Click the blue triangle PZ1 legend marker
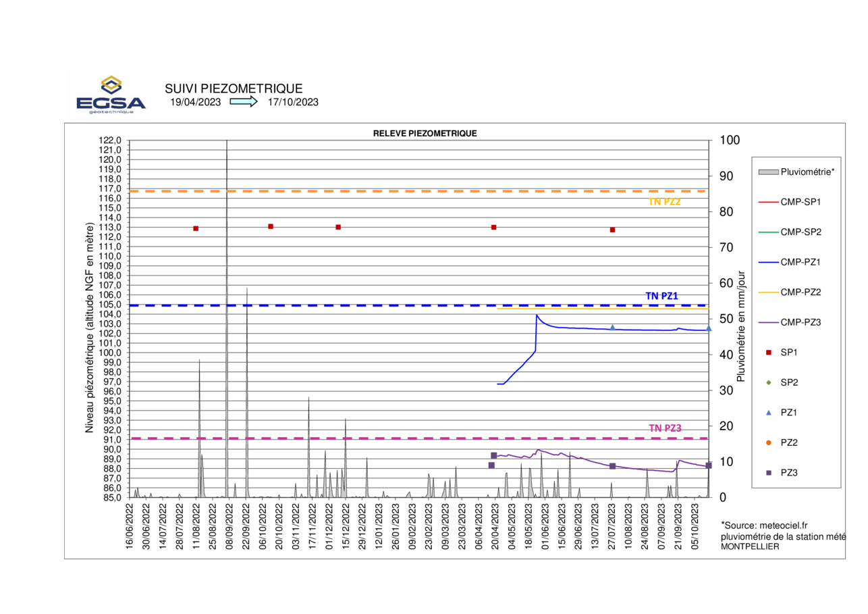 coord(767,412)
